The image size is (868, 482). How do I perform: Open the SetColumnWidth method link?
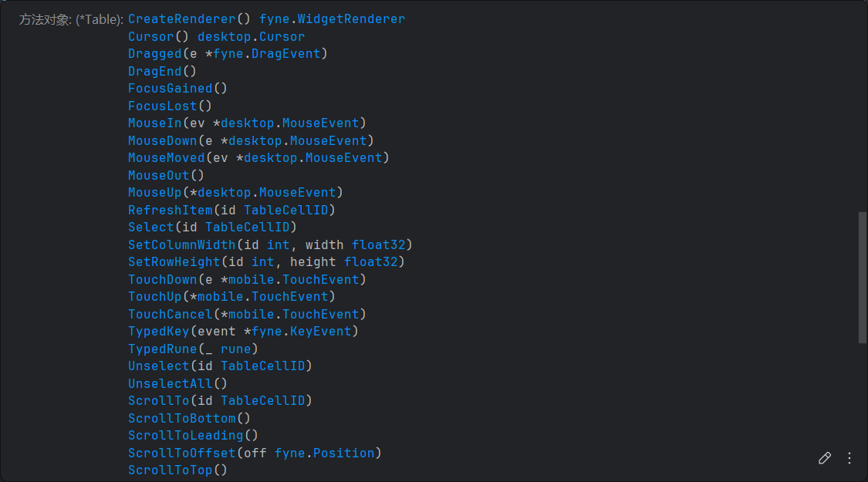click(181, 244)
